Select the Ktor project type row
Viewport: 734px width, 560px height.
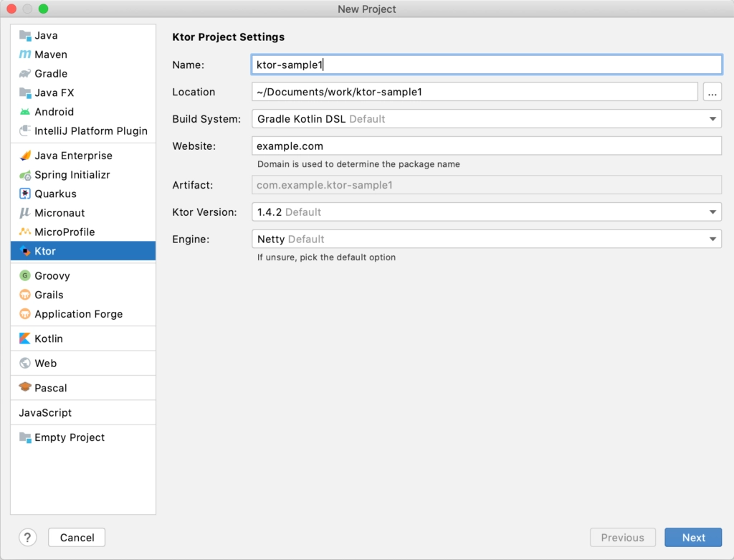pyautogui.click(x=83, y=251)
